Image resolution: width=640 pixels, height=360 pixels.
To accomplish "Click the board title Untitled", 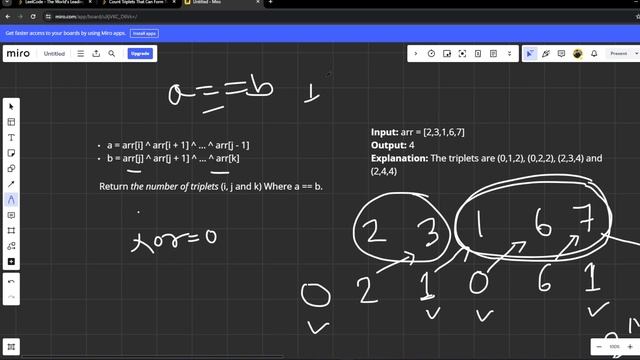I will [54, 53].
